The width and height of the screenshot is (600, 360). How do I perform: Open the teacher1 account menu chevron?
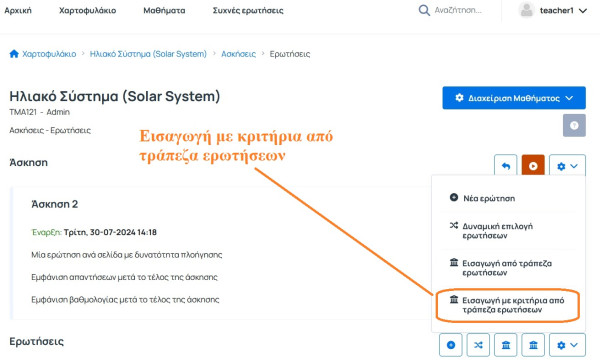pos(582,11)
